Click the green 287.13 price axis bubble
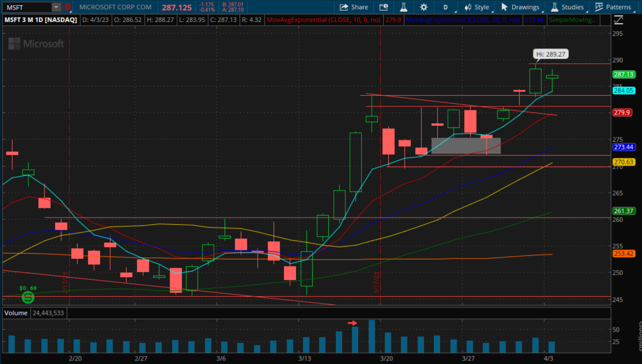 click(624, 74)
